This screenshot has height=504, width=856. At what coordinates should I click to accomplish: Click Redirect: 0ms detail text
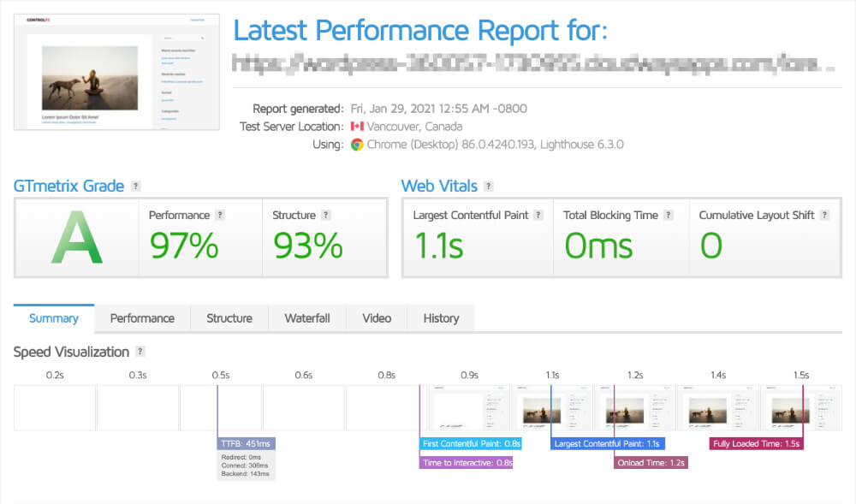point(241,457)
